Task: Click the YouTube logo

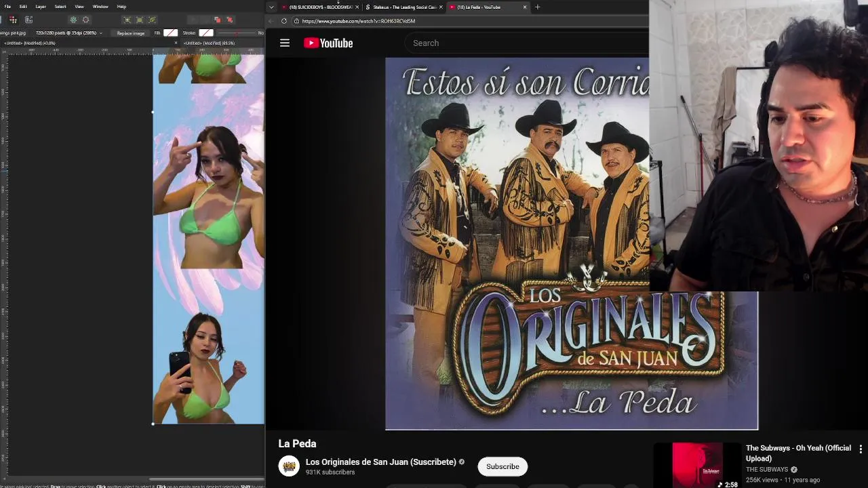Action: (328, 43)
